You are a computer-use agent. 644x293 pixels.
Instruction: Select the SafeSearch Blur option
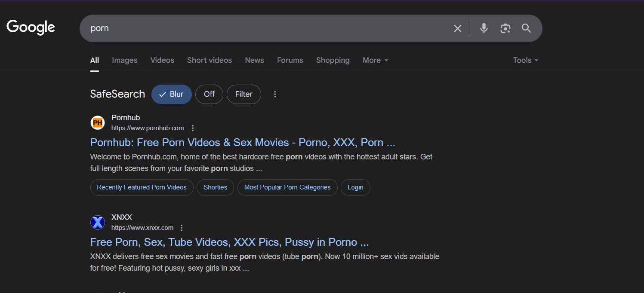(172, 94)
